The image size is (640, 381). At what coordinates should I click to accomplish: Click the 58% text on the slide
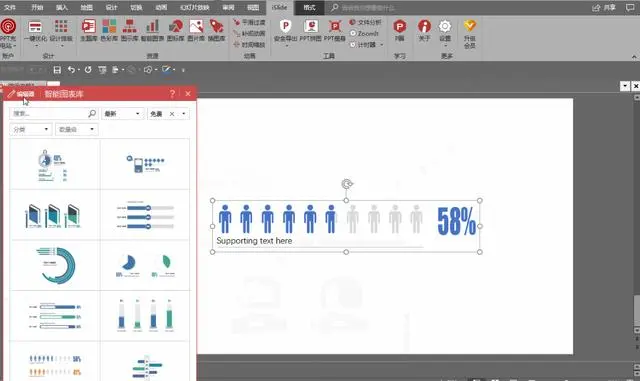(456, 221)
